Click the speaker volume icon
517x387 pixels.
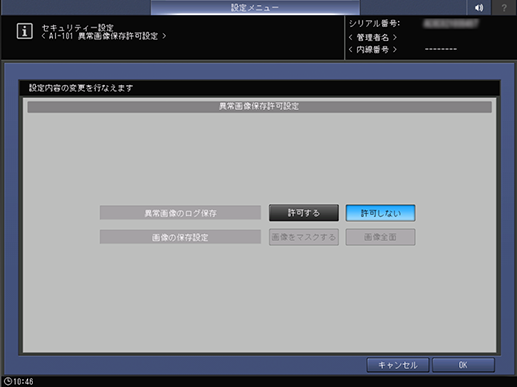(x=479, y=7)
